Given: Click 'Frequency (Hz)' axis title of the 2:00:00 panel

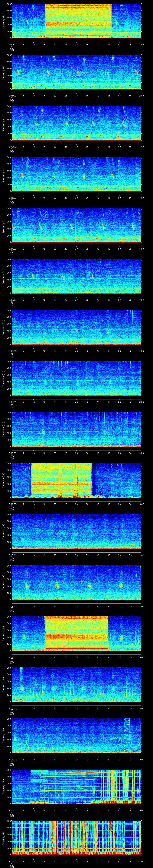Looking at the screenshot, I should (x=3, y=21).
